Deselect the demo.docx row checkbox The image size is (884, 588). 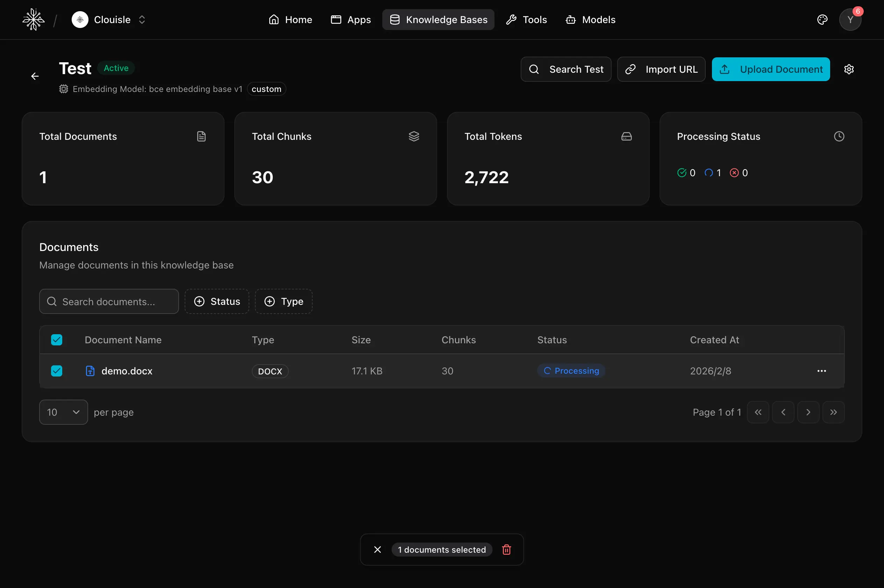(57, 371)
